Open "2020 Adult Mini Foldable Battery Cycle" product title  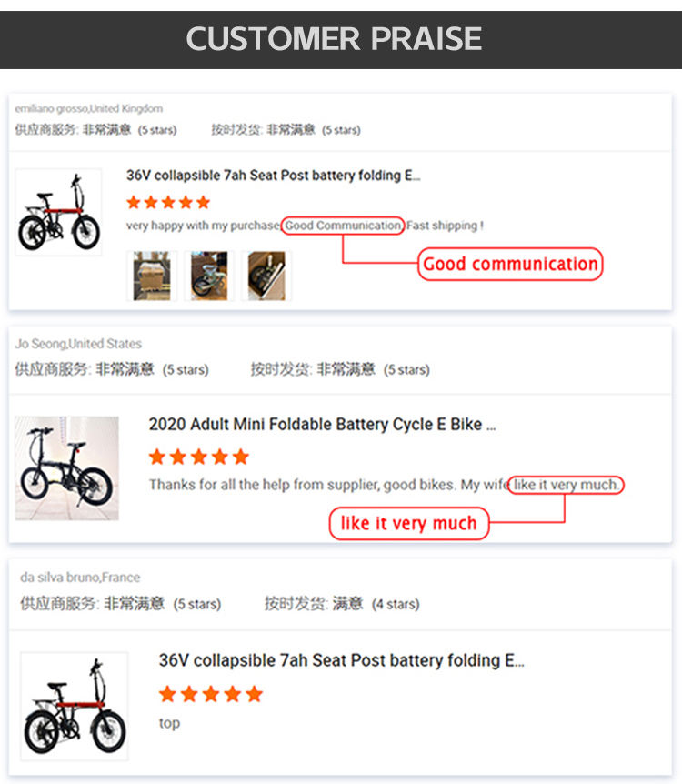pyautogui.click(x=322, y=425)
